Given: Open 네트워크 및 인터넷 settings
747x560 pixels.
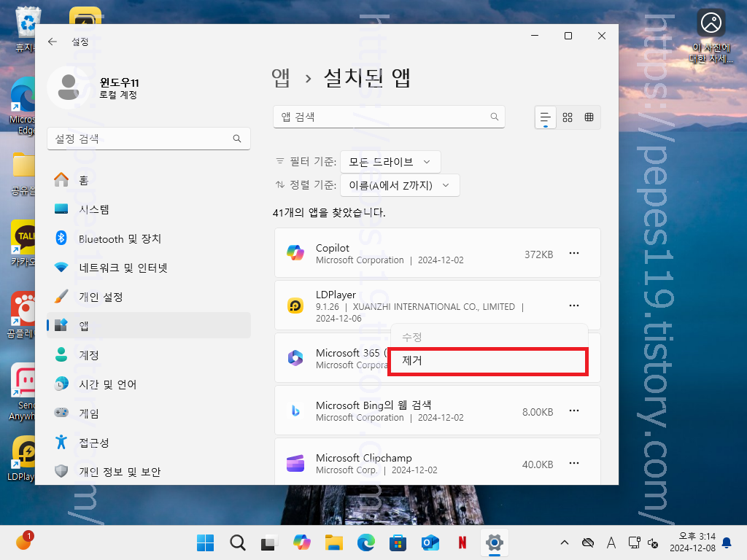Looking at the screenshot, I should pos(149,268).
